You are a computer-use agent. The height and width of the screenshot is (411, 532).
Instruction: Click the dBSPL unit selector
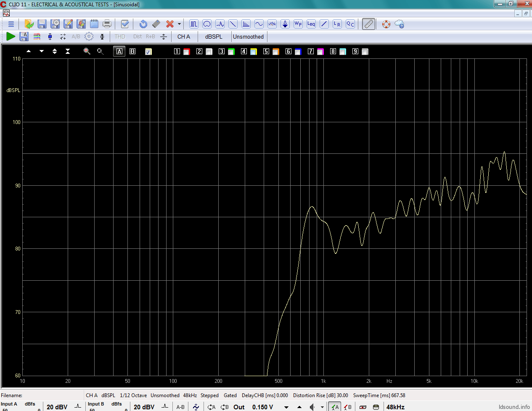pyautogui.click(x=214, y=37)
